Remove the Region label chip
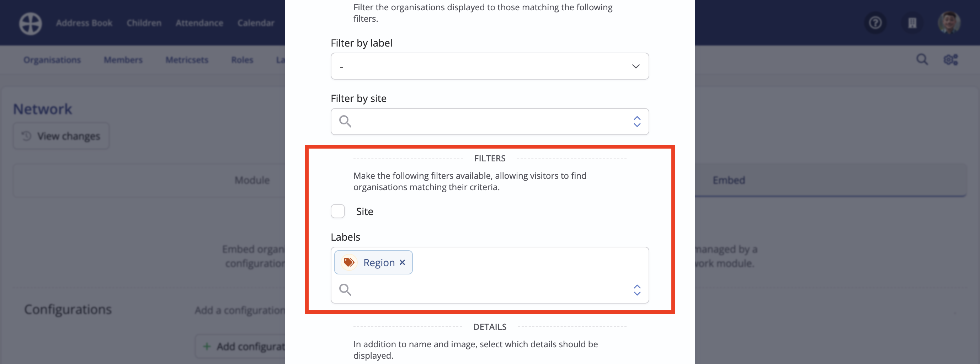The image size is (980, 364). [402, 262]
